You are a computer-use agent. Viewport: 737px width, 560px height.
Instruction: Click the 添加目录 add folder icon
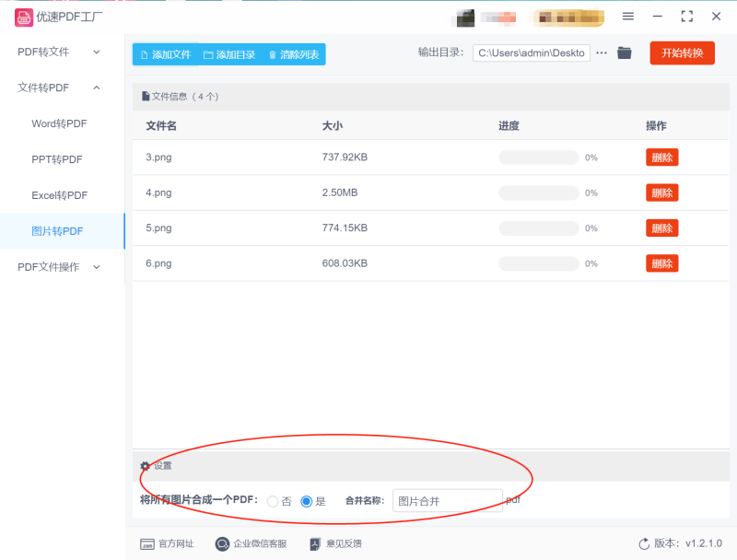point(209,54)
